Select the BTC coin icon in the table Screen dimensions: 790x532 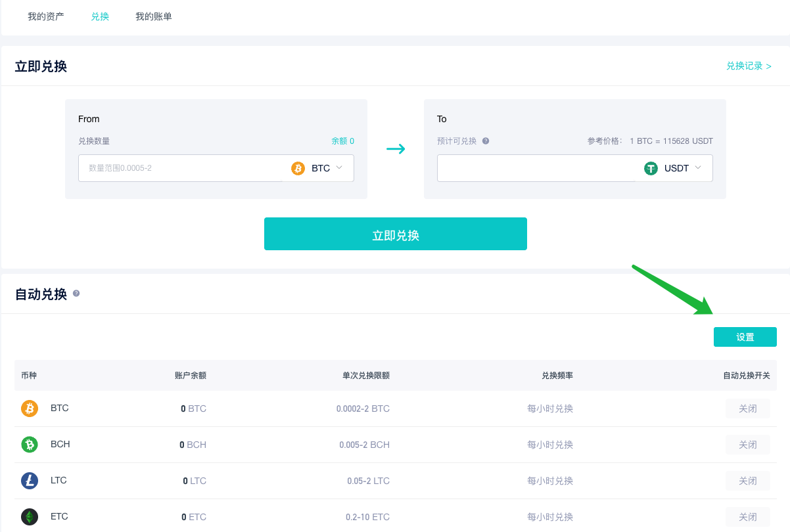(29, 408)
